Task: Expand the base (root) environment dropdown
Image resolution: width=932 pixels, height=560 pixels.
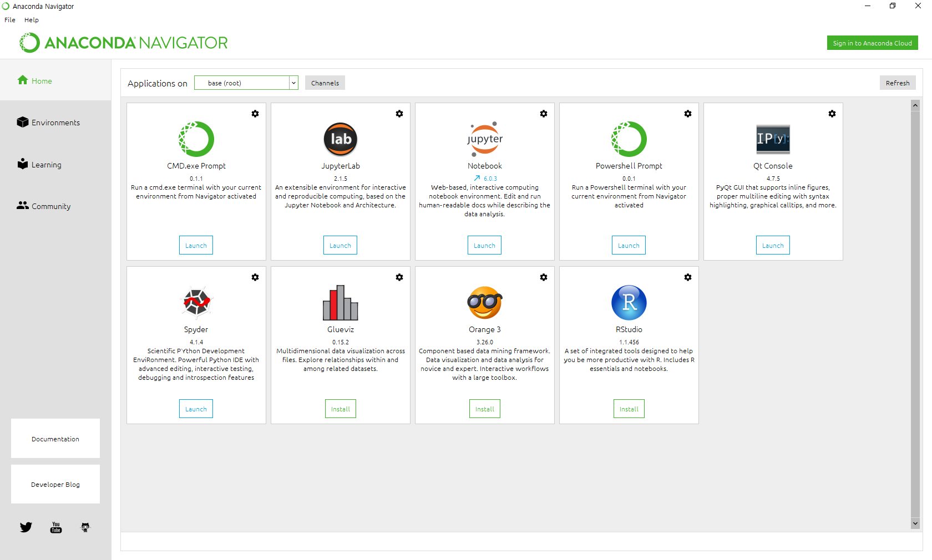Action: point(293,83)
